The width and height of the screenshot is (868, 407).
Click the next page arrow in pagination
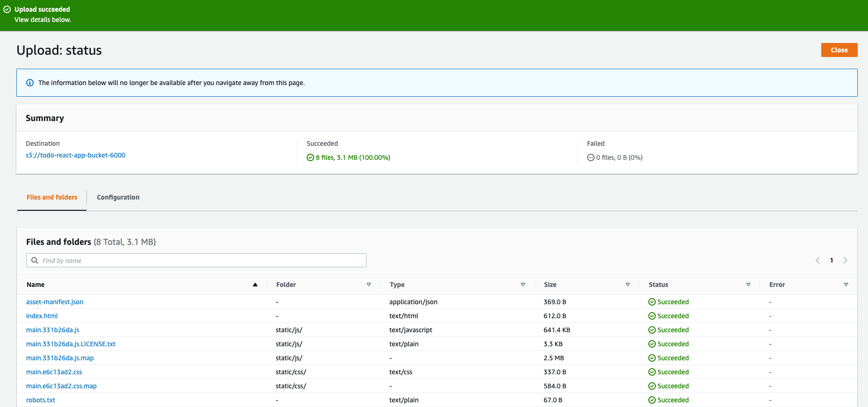click(845, 260)
